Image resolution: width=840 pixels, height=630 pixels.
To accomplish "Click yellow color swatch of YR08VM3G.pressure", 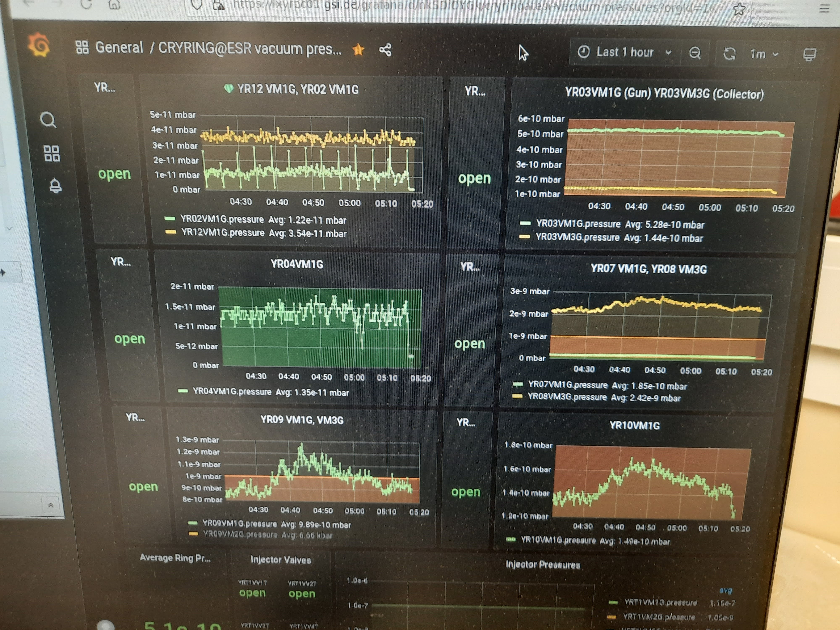I will 517,396.
